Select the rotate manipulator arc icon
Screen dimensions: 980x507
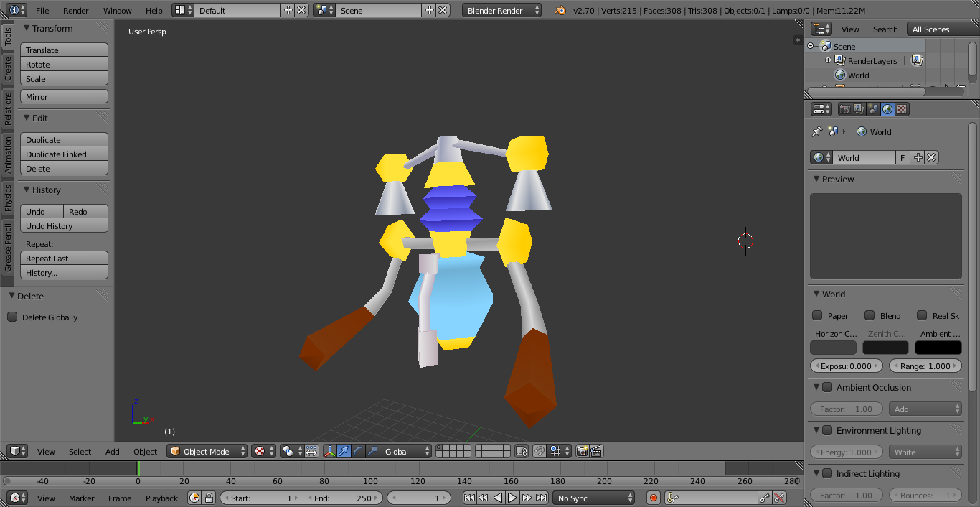pyautogui.click(x=358, y=451)
